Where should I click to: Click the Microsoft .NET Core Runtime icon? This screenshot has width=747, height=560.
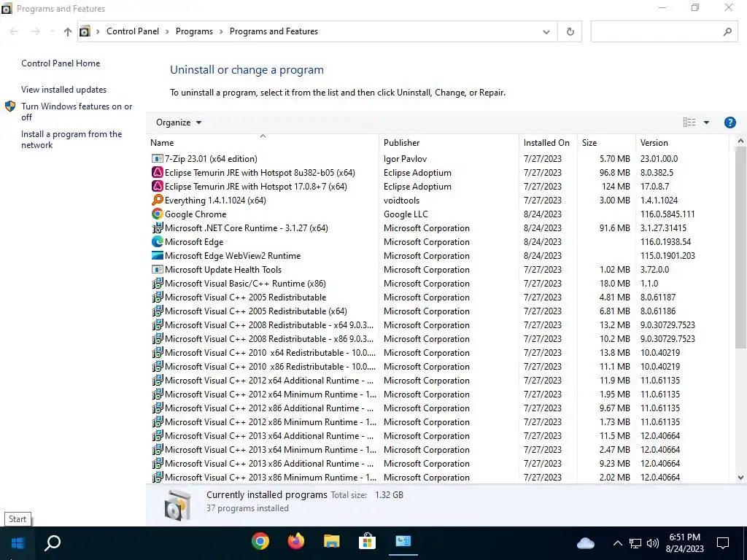(158, 227)
